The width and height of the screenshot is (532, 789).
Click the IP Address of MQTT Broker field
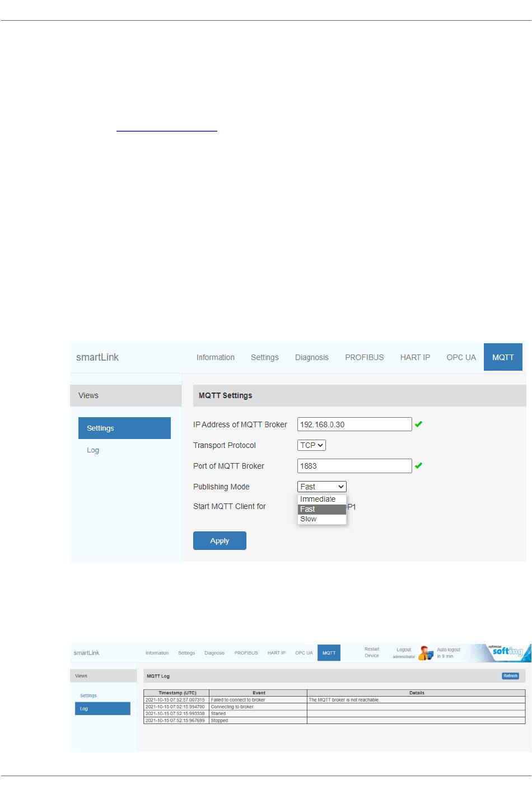[354, 424]
